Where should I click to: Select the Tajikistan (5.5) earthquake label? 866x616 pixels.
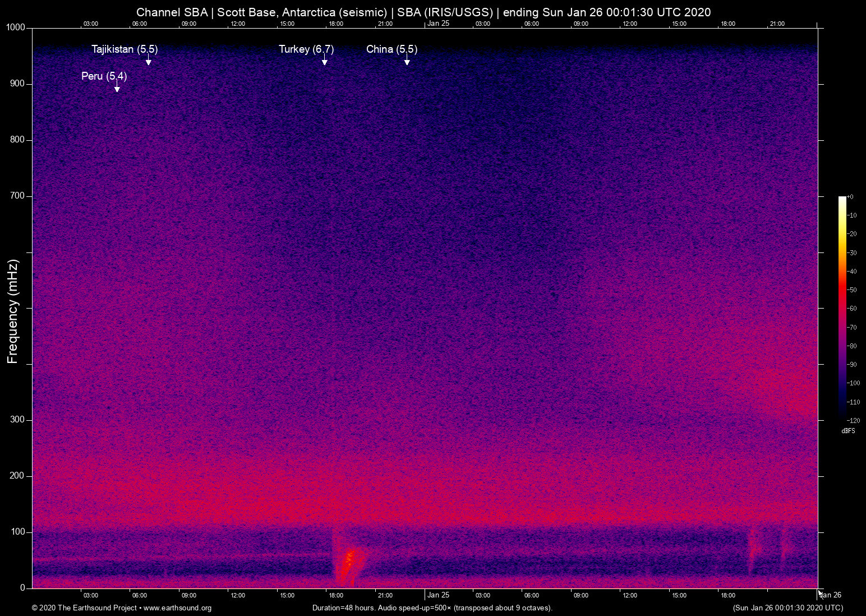pyautogui.click(x=125, y=49)
